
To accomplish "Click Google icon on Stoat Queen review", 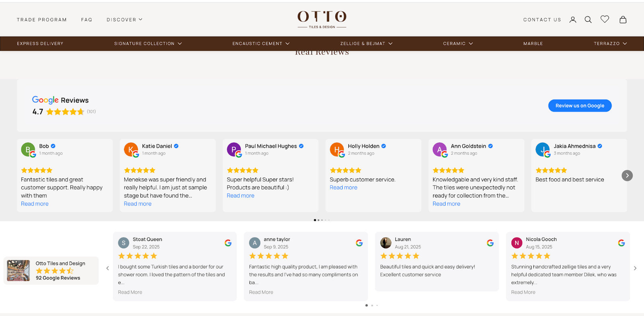I will click(x=228, y=243).
